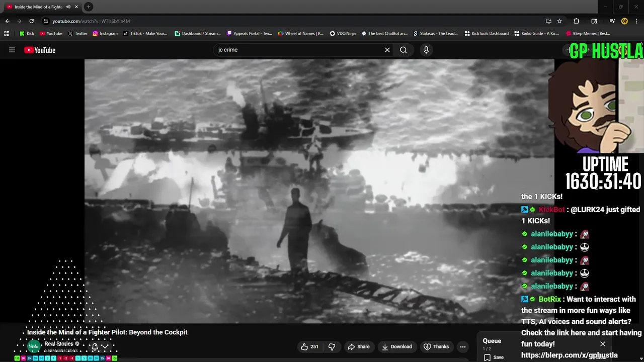Run search with the magnifier button
The image size is (644, 362).
click(x=404, y=50)
